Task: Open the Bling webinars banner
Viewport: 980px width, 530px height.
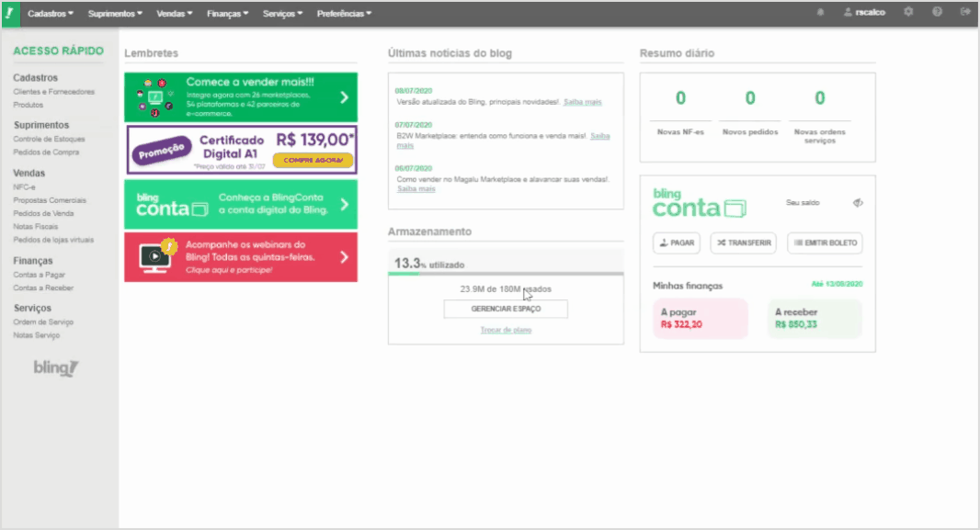Action: (241, 257)
